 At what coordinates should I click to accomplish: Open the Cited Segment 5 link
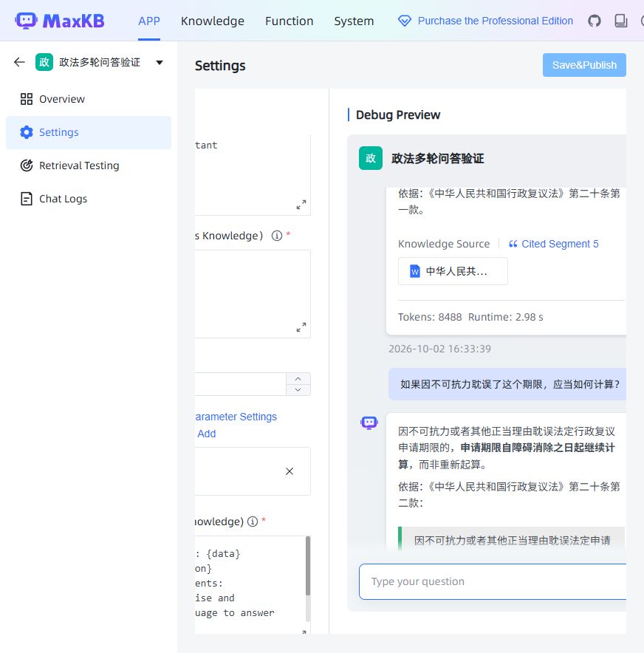[x=560, y=244]
